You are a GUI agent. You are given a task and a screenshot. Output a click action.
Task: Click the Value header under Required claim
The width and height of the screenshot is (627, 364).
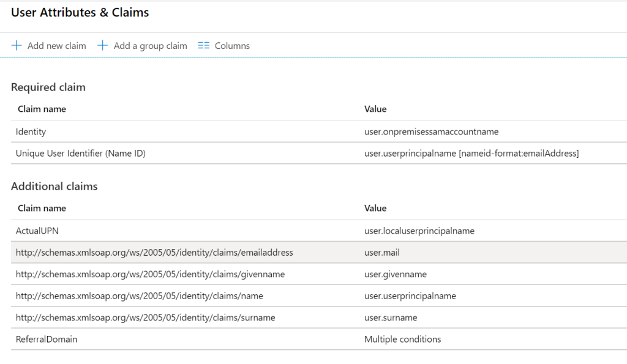click(375, 109)
